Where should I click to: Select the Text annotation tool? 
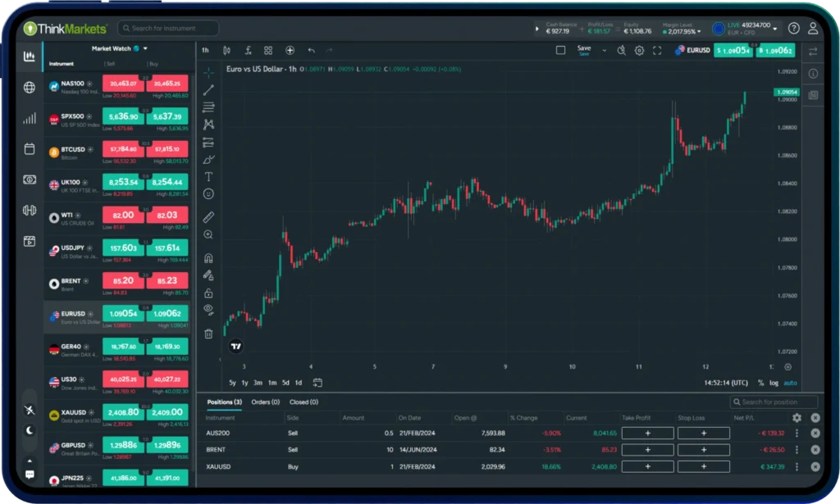pos(208,176)
